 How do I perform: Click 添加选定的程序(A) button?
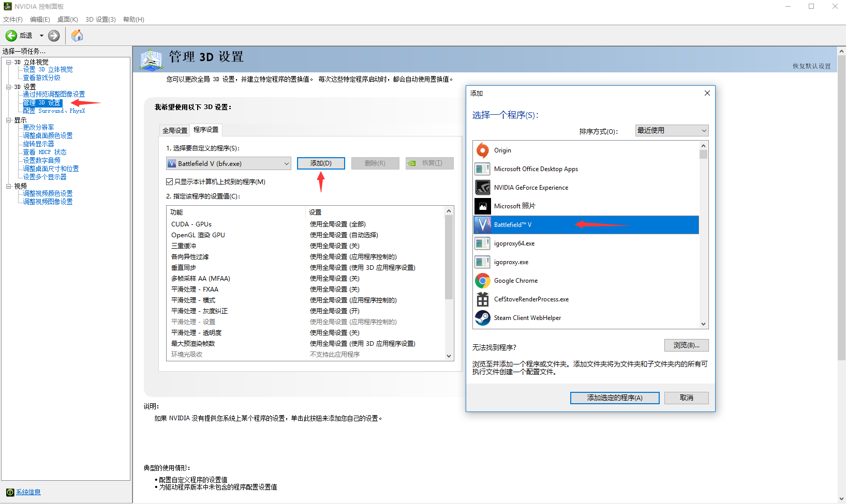pos(615,398)
